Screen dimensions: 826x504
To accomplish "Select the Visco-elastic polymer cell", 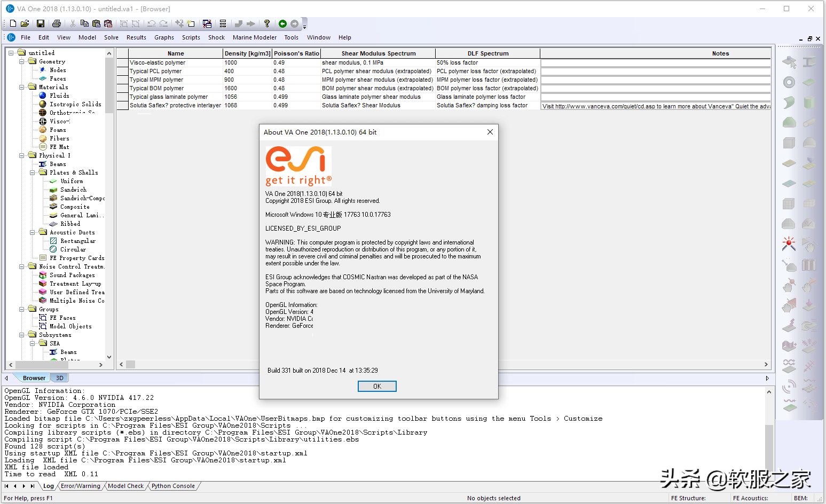I will pos(176,62).
